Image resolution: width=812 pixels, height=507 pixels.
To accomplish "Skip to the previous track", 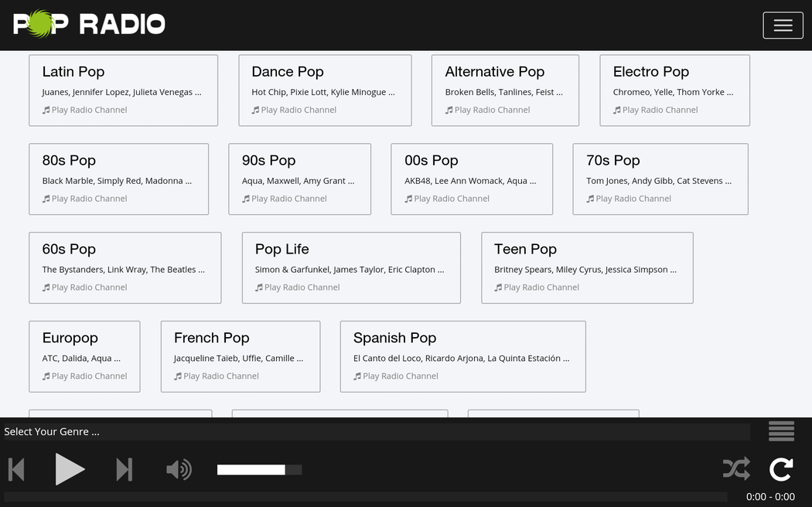I will point(16,469).
